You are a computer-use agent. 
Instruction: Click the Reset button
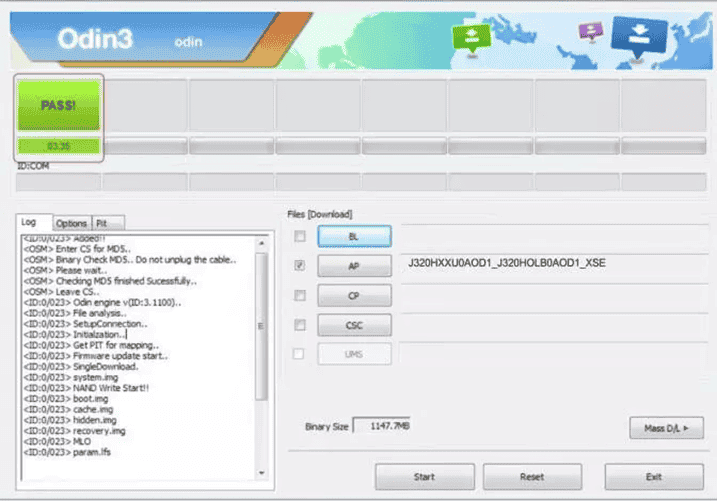[532, 476]
